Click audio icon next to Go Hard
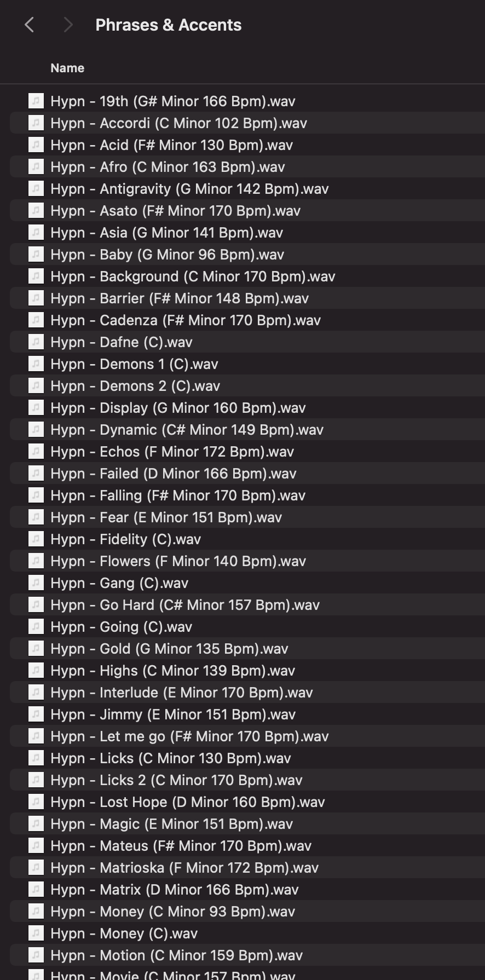This screenshot has height=980, width=485. [x=36, y=605]
